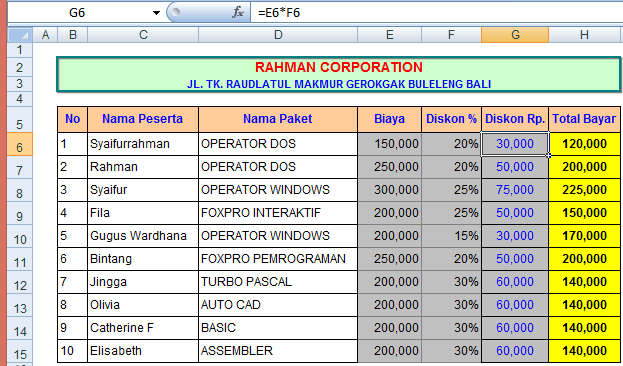The width and height of the screenshot is (623, 366).
Task: Select column E header
Action: (x=389, y=35)
